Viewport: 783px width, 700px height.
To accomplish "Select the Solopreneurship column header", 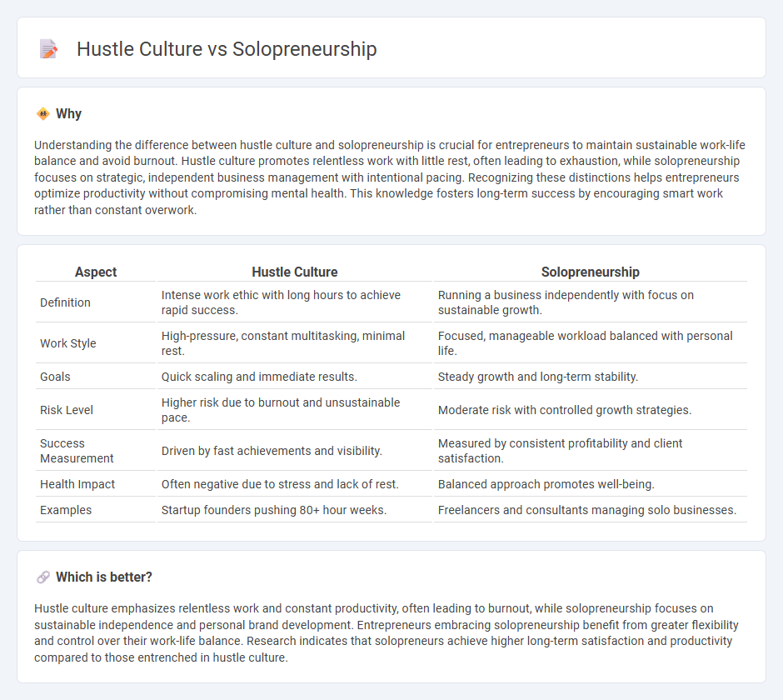I will [591, 272].
